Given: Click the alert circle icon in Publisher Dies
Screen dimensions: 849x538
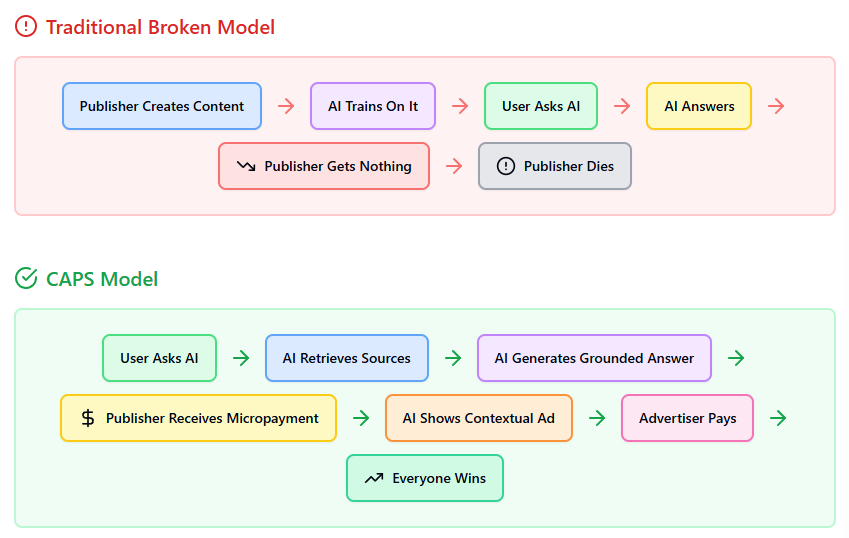Looking at the screenshot, I should pos(506,166).
